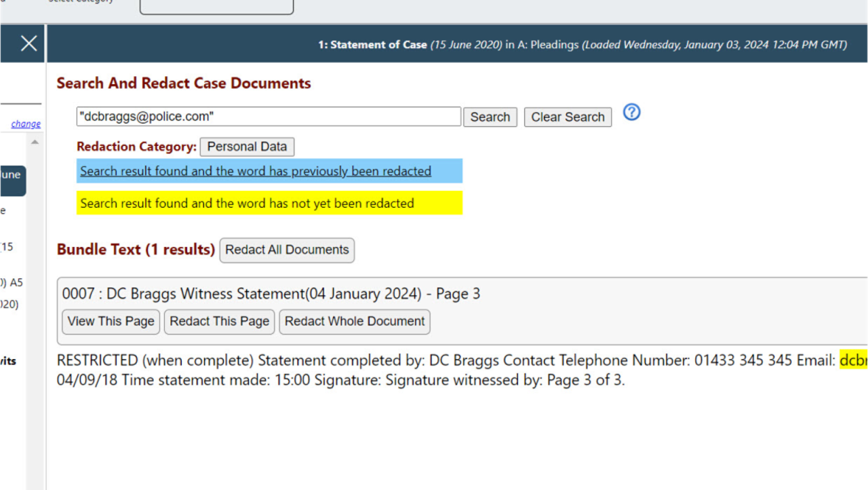This screenshot has width=868, height=490.
Task: Follow the blue previously redacted link
Action: (256, 171)
